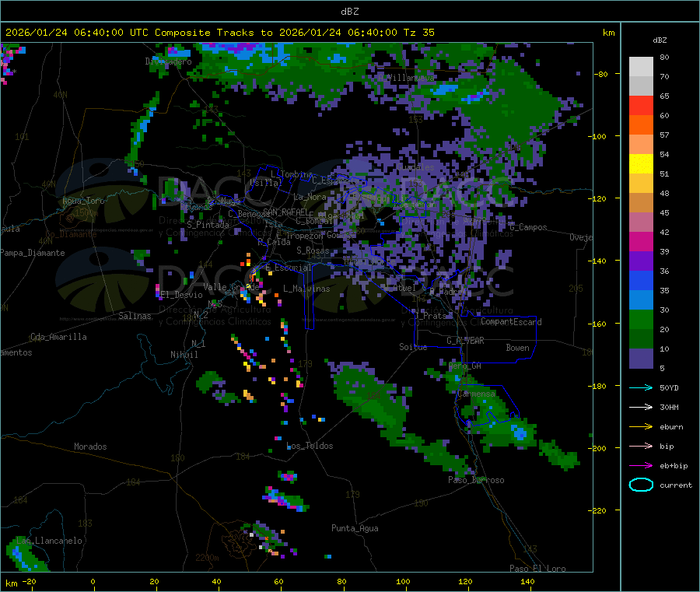Click the 'Morados' map label
The height and width of the screenshot is (592, 700).
point(90,447)
